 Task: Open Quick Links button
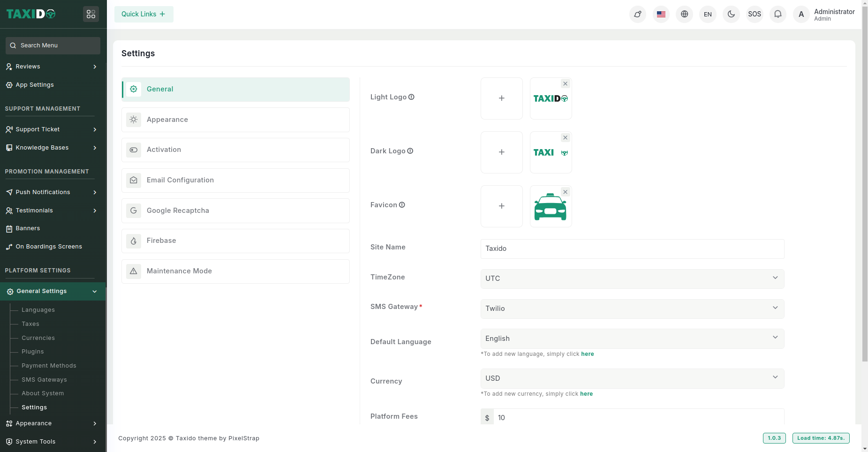pyautogui.click(x=143, y=14)
